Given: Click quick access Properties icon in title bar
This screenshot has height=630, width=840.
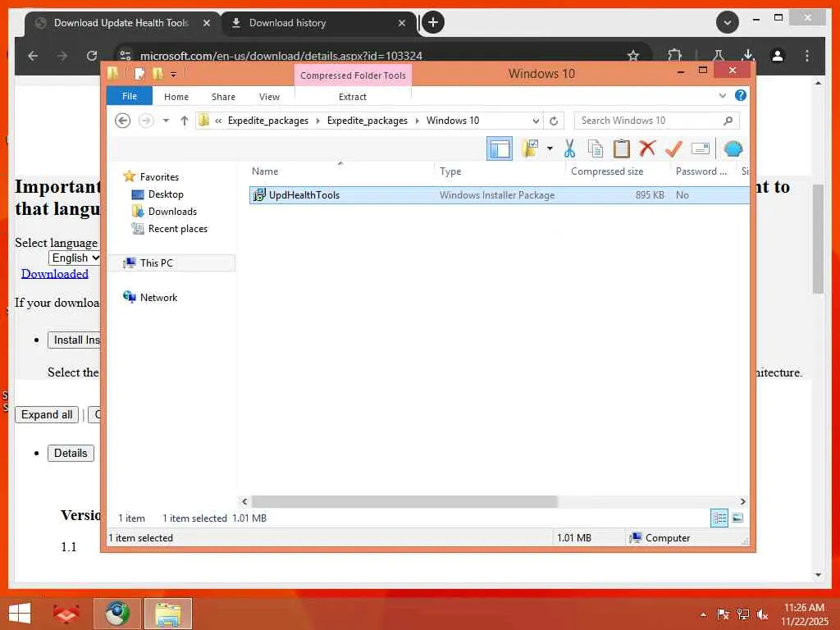Looking at the screenshot, I should click(139, 73).
